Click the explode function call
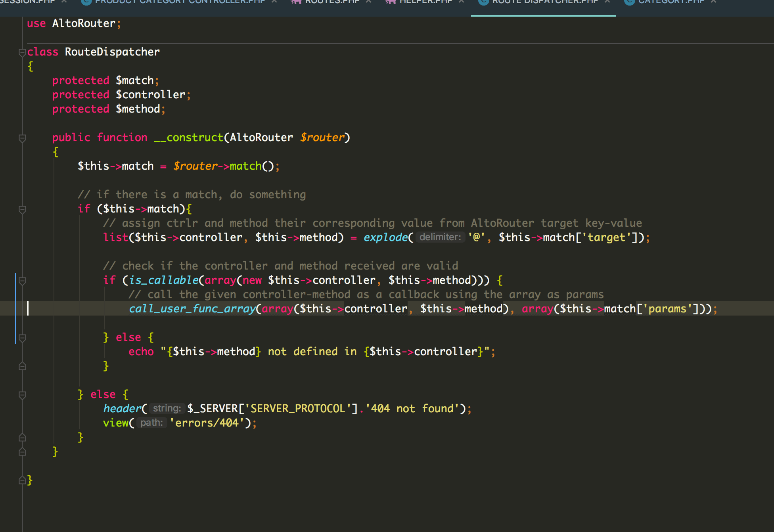This screenshot has height=532, width=774. pyautogui.click(x=385, y=237)
